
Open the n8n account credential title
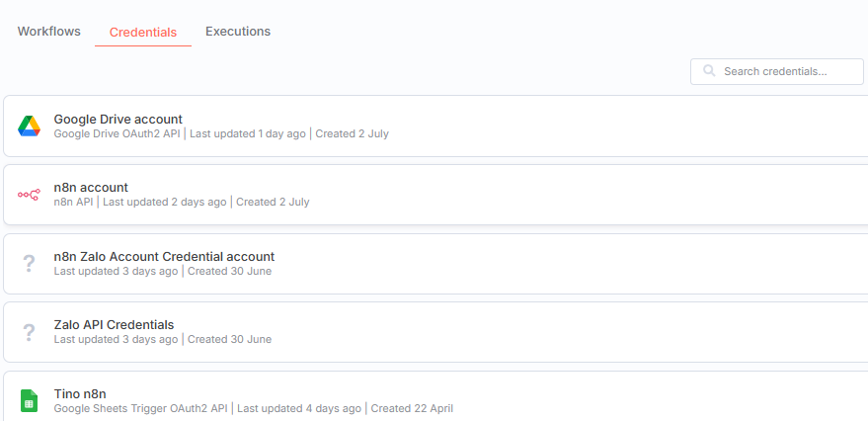tap(91, 187)
